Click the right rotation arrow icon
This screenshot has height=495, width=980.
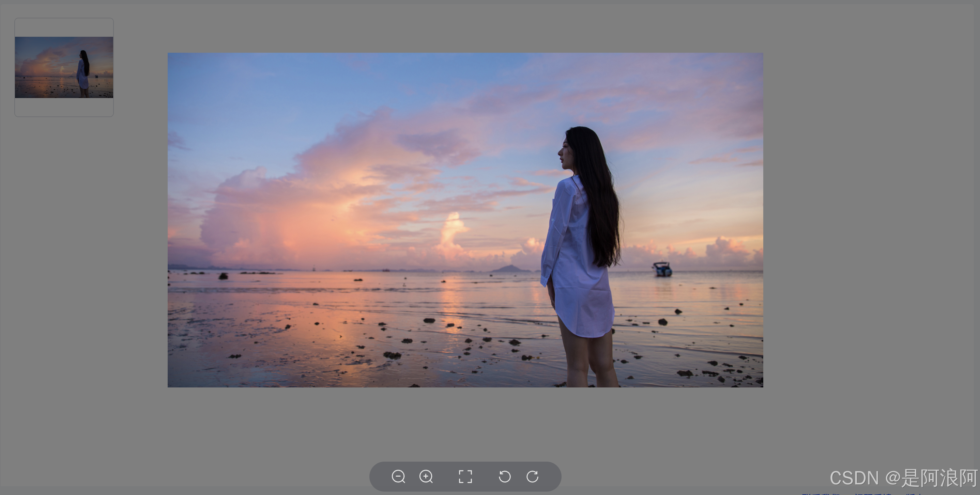[x=533, y=477]
